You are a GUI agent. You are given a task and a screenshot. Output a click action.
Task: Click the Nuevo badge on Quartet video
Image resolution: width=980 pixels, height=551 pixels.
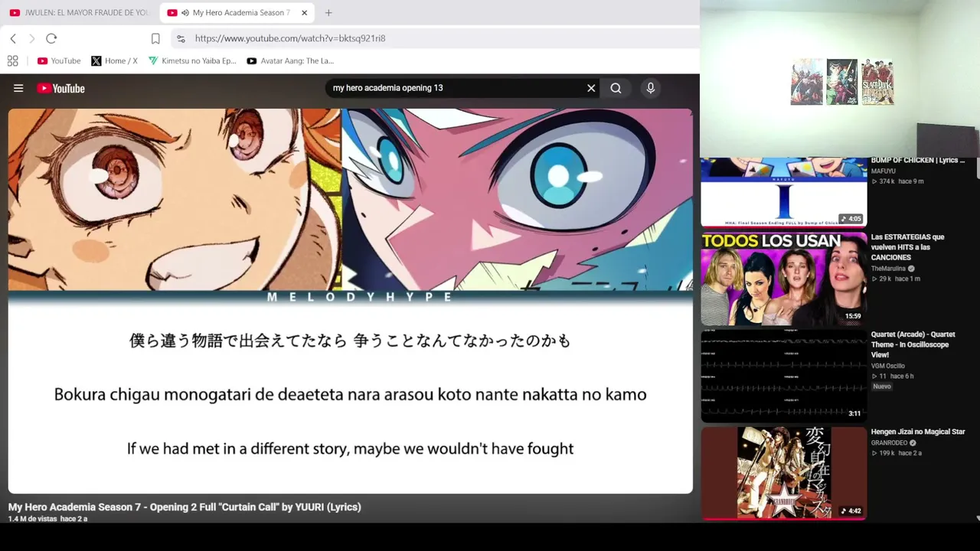(882, 386)
